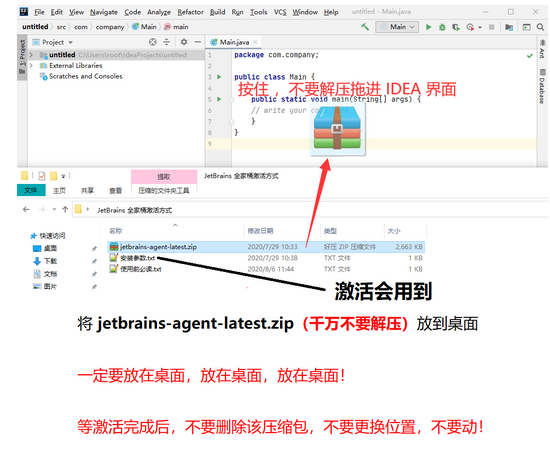Open the Tools menu
Image resolution: width=550 pixels, height=449 pixels.
coord(259,12)
